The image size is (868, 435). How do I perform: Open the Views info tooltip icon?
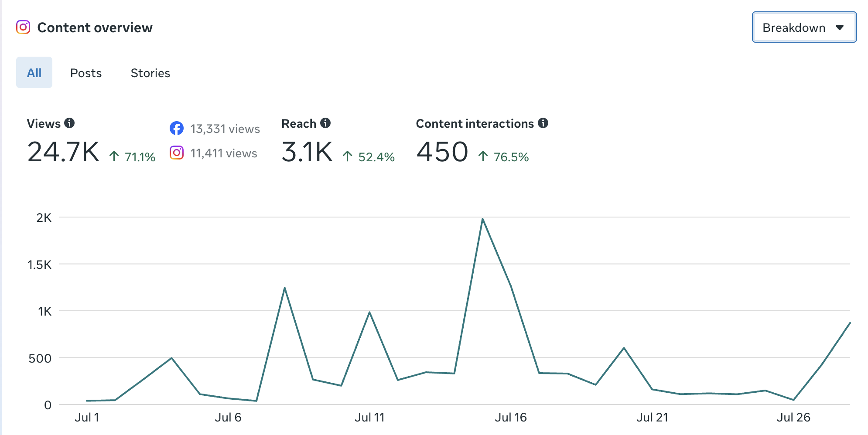69,123
